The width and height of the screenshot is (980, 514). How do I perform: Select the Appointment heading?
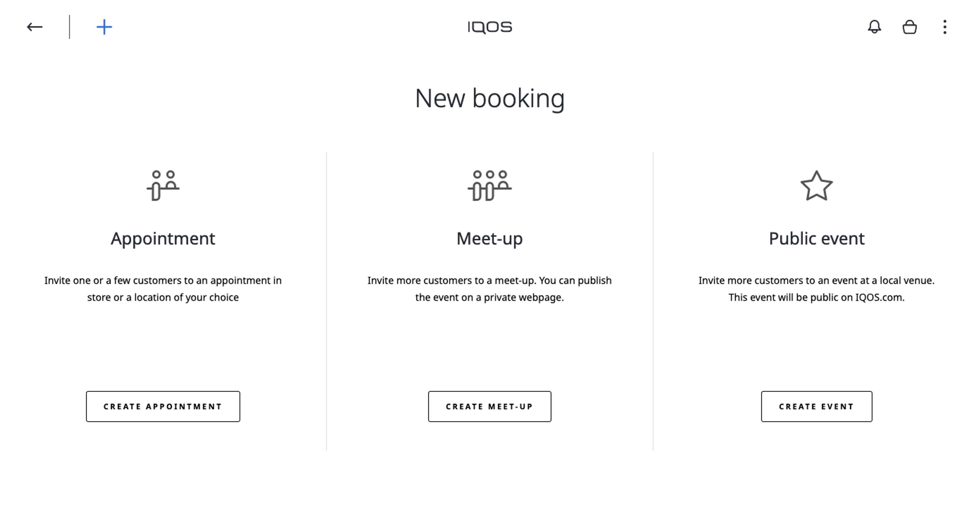click(x=163, y=239)
